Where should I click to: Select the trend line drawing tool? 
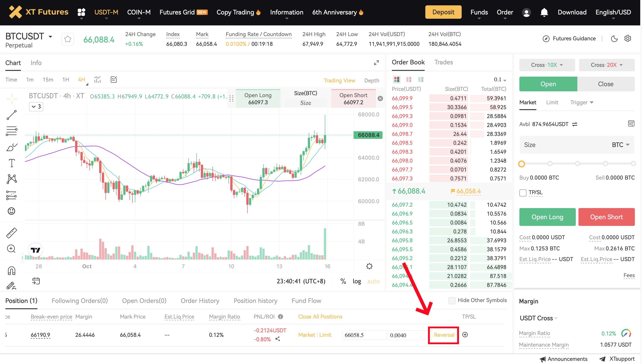[12, 115]
